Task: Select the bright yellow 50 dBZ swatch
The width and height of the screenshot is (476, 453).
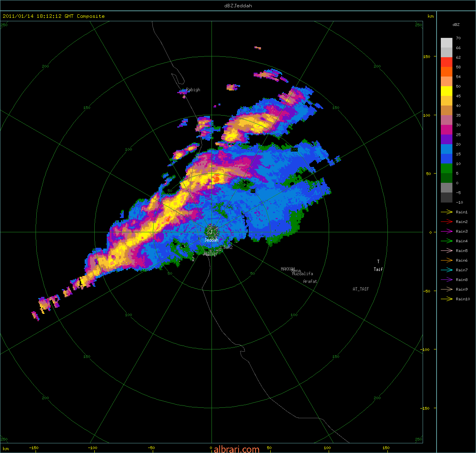Action: (x=447, y=91)
